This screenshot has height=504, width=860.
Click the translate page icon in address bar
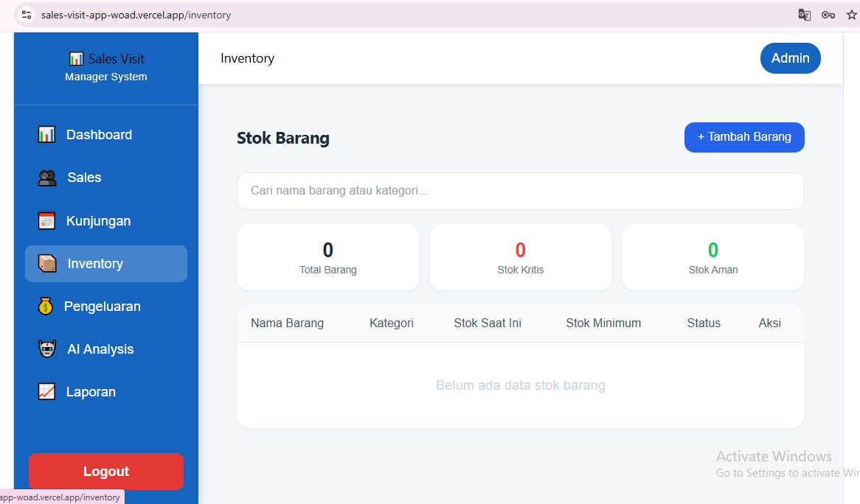pyautogui.click(x=804, y=15)
